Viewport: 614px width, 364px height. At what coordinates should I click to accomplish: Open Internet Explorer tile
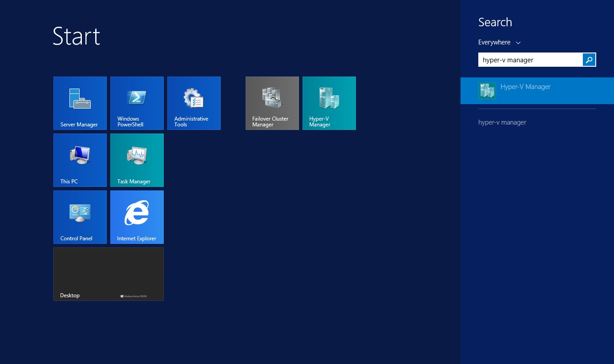click(x=137, y=217)
